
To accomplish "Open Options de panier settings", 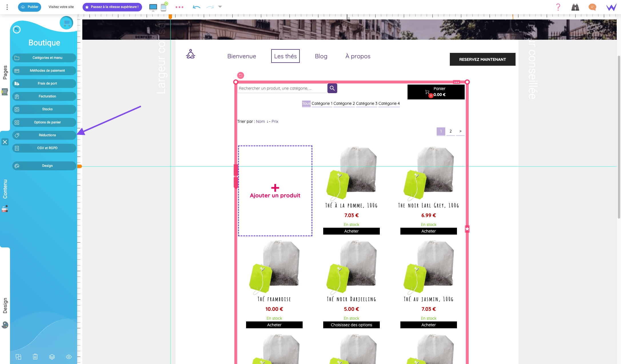I will tap(44, 122).
